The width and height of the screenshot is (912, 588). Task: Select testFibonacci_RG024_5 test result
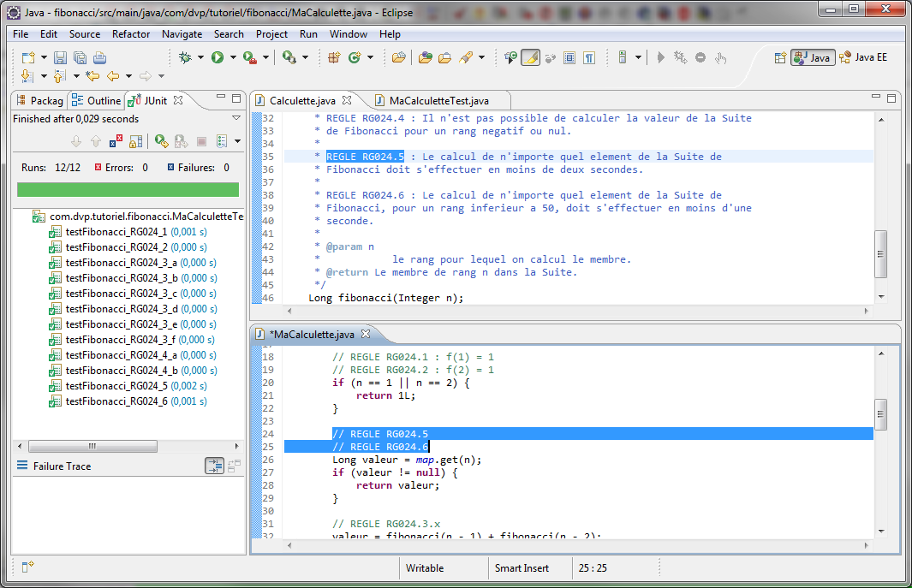point(117,386)
